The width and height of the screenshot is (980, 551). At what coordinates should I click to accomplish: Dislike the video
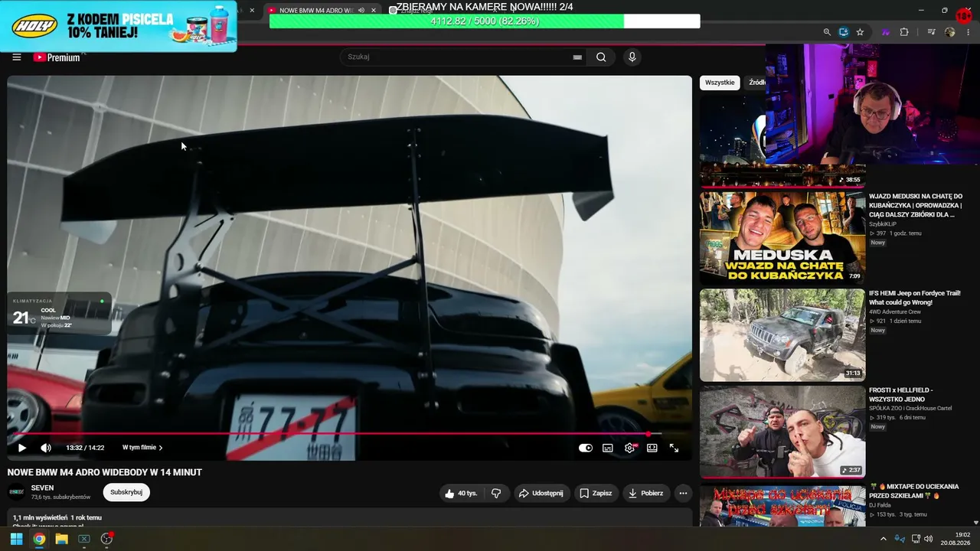496,494
